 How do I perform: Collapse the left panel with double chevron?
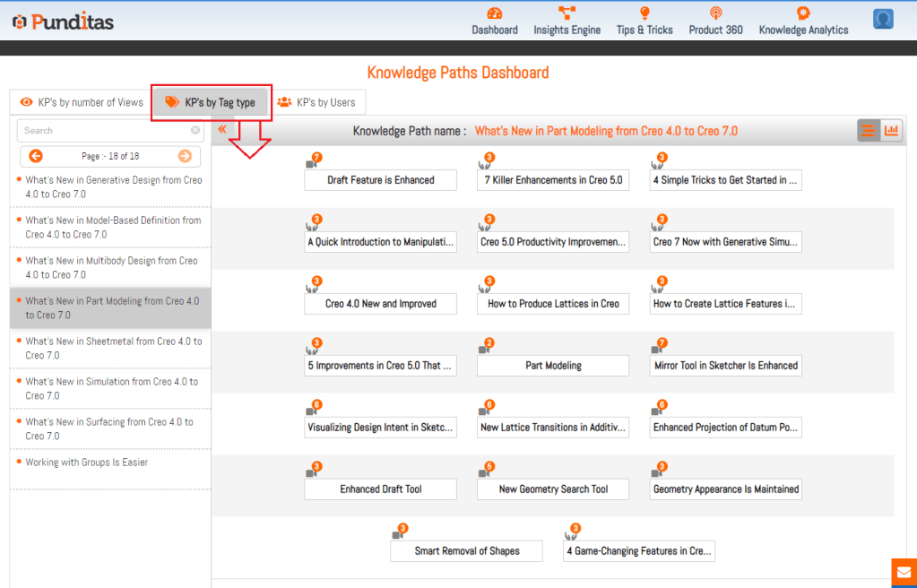(x=222, y=130)
